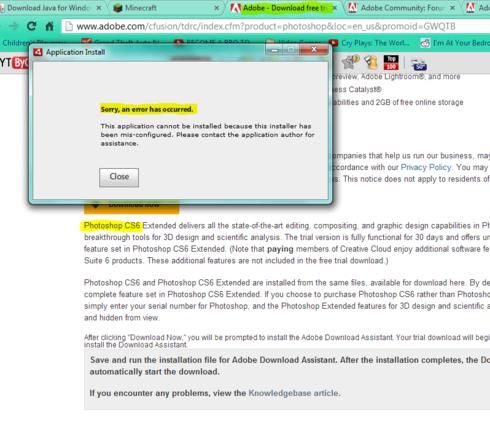
Task: Click the browser reload icon
Action: click(x=31, y=26)
